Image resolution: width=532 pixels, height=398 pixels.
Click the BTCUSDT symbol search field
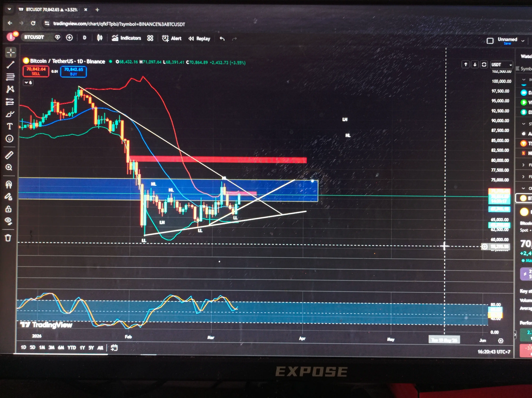click(x=34, y=37)
